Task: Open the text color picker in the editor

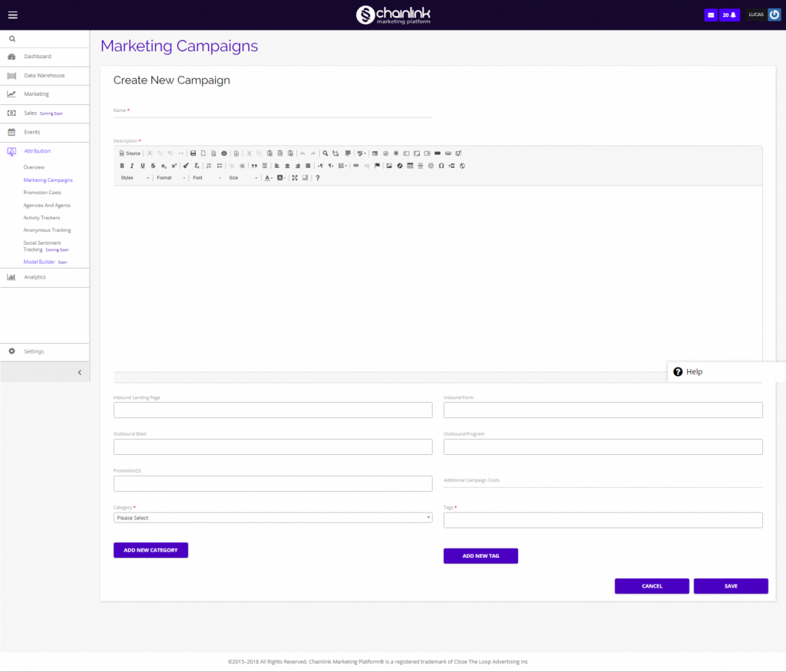Action: pos(269,178)
